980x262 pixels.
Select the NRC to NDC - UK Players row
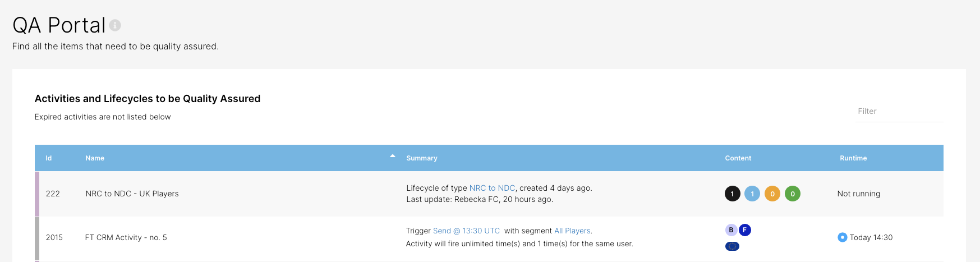[x=489, y=194]
